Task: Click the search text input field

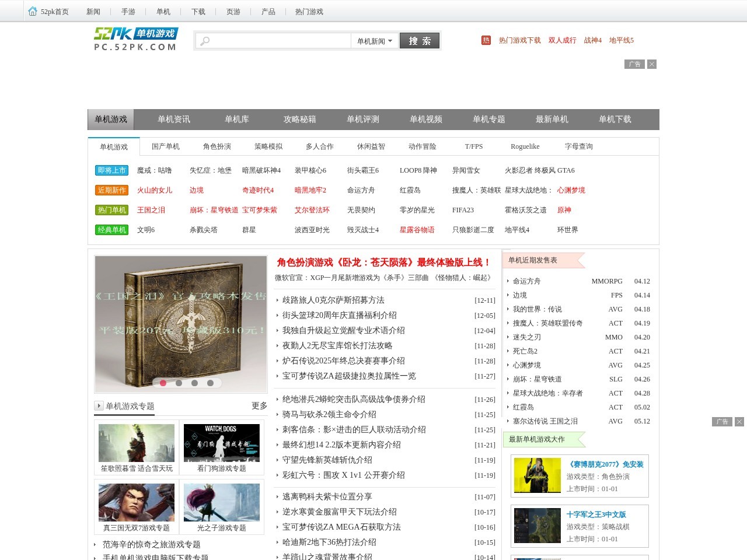Action: point(280,41)
